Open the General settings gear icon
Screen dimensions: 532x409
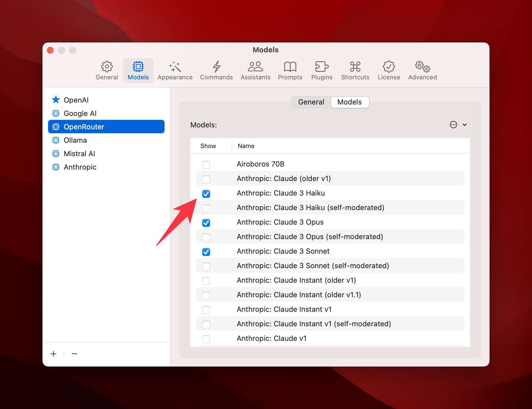click(107, 66)
